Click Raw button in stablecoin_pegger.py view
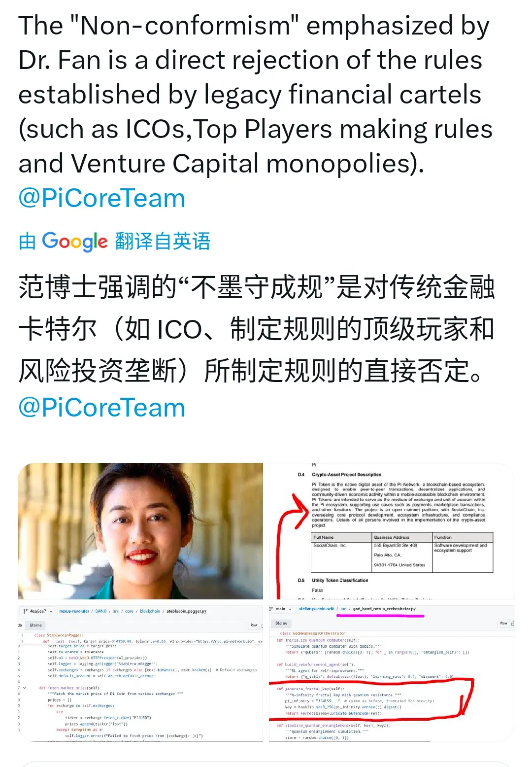532x767 pixels. tap(254, 625)
